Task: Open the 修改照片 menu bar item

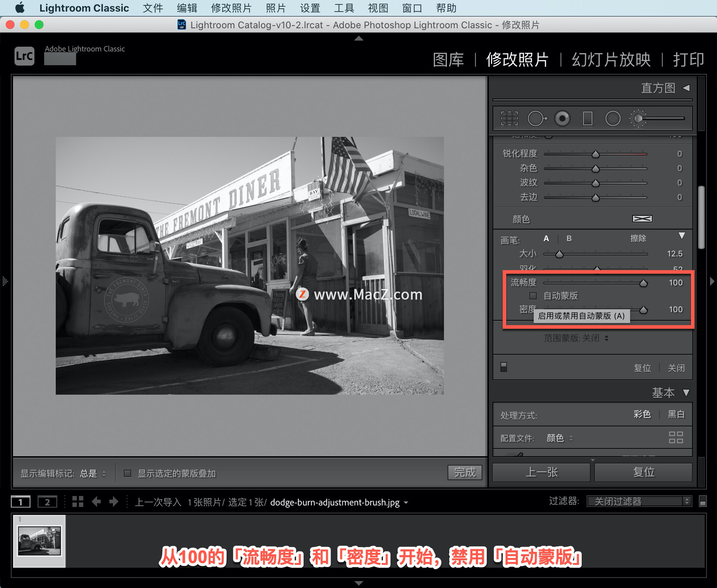Action: click(231, 8)
